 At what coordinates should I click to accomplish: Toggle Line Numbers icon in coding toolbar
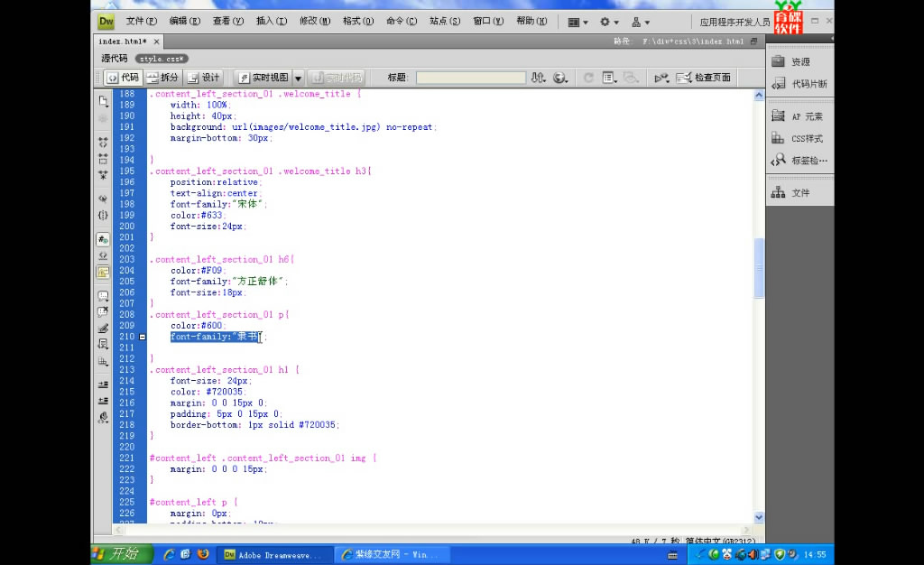pos(103,239)
